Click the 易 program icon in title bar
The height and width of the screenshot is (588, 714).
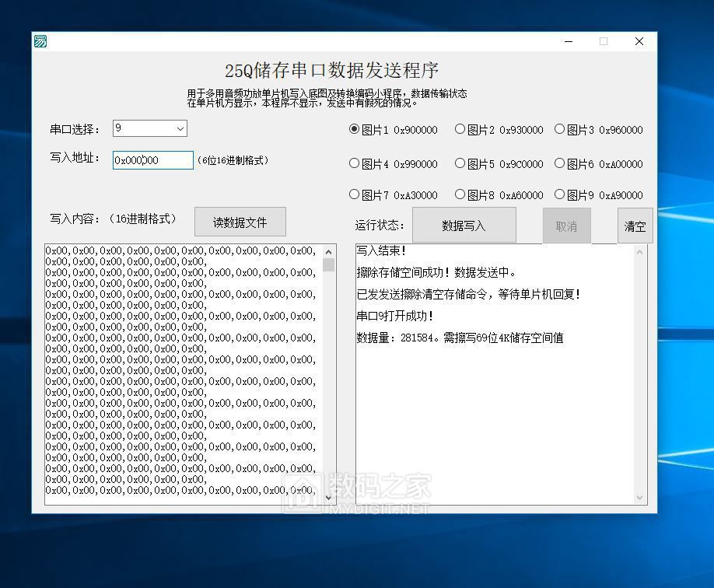[x=40, y=40]
